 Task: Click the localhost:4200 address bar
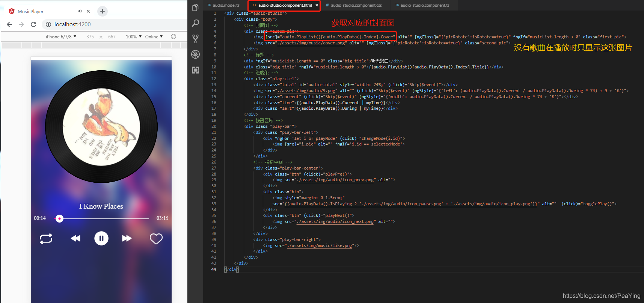tap(72, 24)
